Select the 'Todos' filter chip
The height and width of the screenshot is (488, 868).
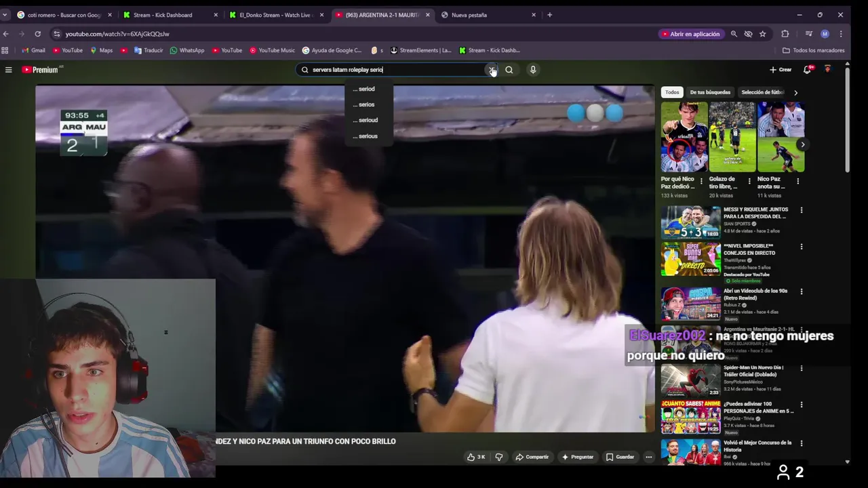[672, 92]
